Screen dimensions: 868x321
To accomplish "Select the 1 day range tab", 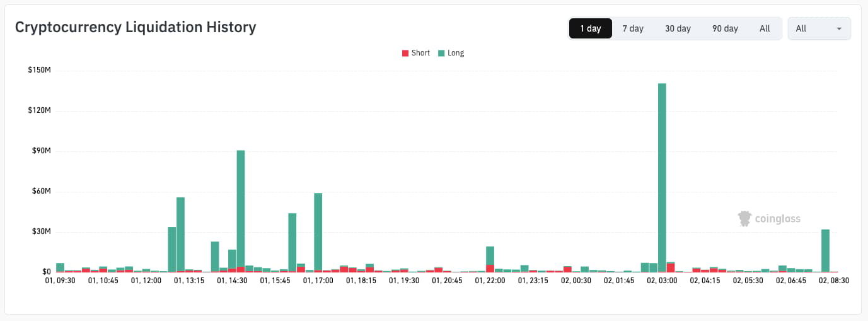I will (x=591, y=28).
